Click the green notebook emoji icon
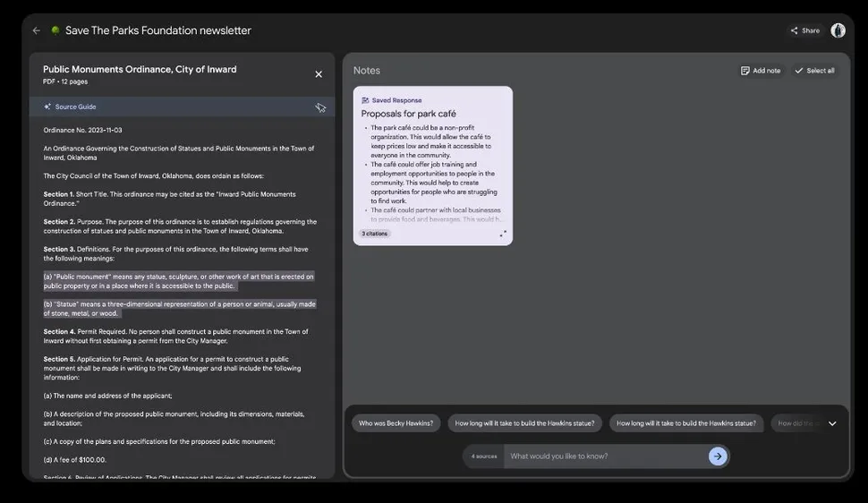Screen dimensions: 868x503 [55, 30]
